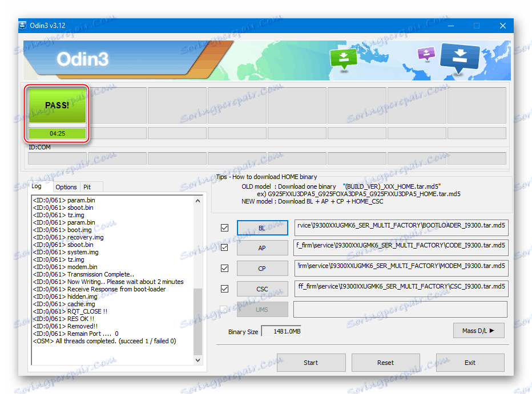Click the large blue download icon in banner
This screenshot has height=394, width=532.
pyautogui.click(x=460, y=58)
